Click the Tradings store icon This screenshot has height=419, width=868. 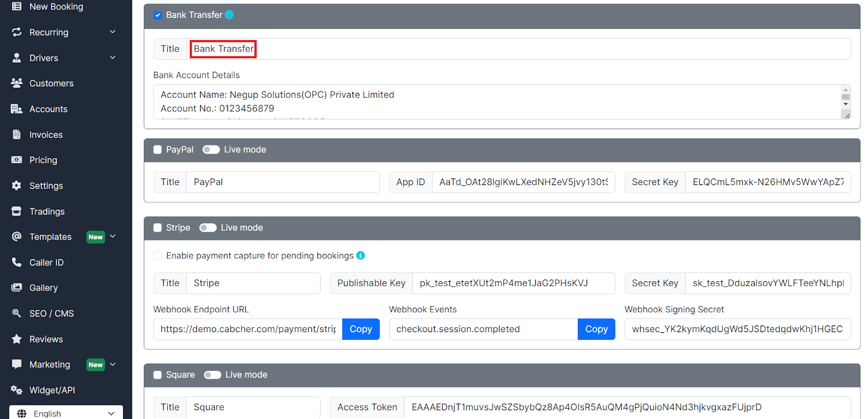tap(17, 211)
